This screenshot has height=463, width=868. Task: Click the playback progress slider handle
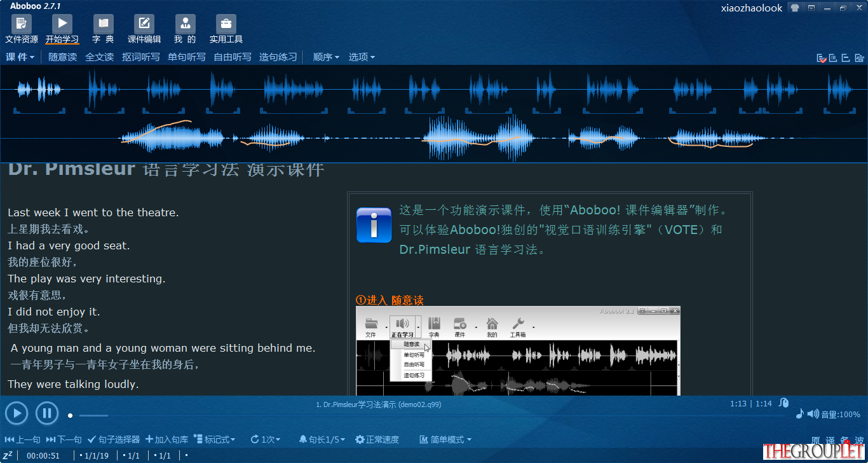(71, 415)
